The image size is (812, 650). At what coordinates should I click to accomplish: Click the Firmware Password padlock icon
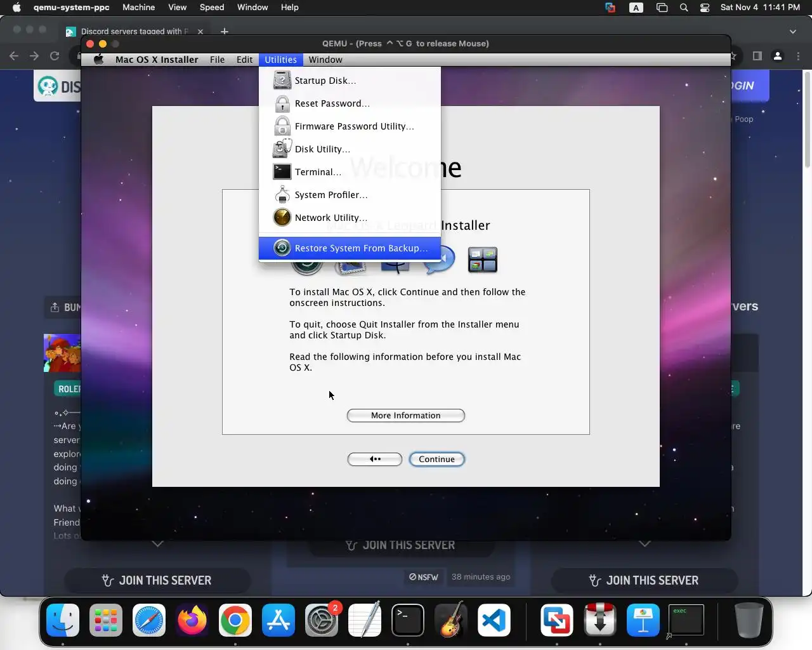point(282,126)
